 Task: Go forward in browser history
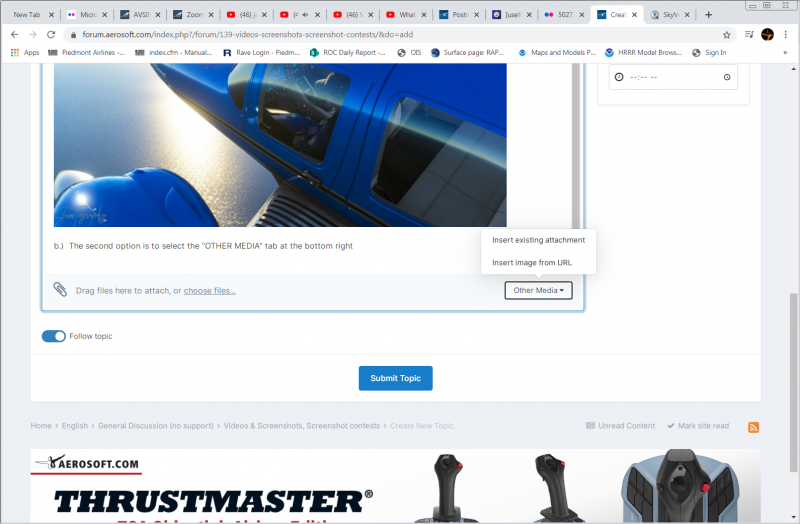tap(33, 35)
